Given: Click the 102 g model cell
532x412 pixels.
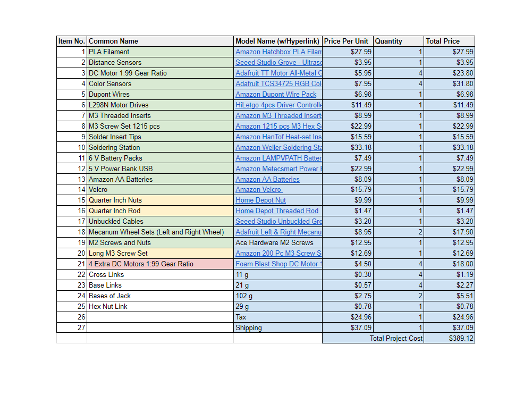Looking at the screenshot, I should coord(278,296).
